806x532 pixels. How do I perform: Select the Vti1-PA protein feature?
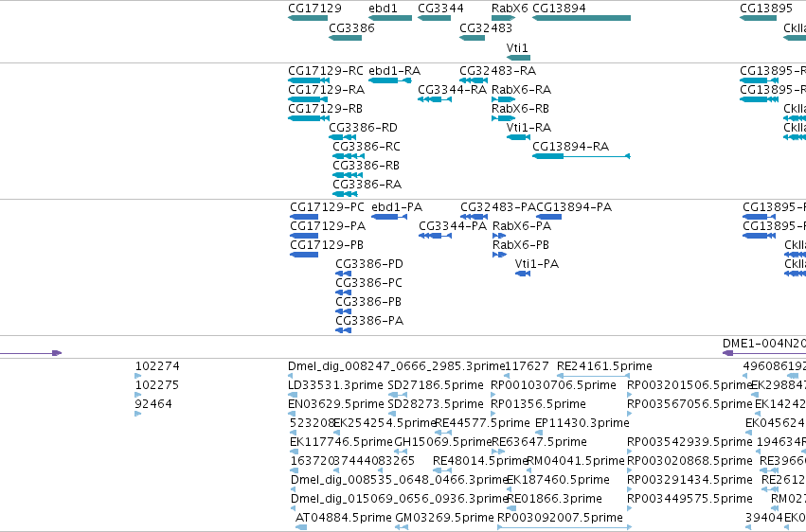pyautogui.click(x=523, y=274)
